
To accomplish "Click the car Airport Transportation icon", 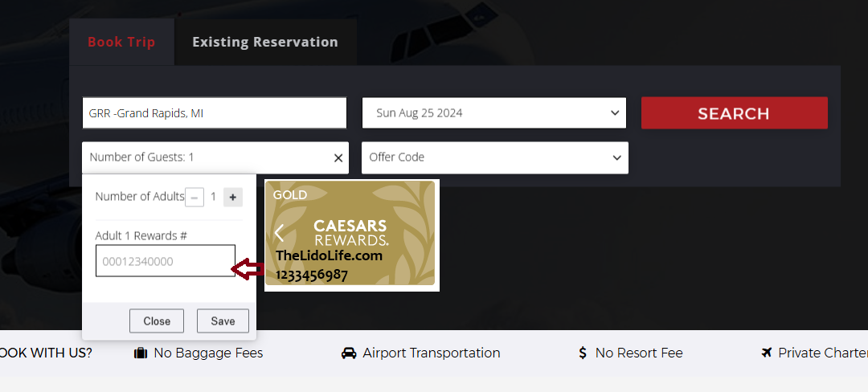I will 349,353.
